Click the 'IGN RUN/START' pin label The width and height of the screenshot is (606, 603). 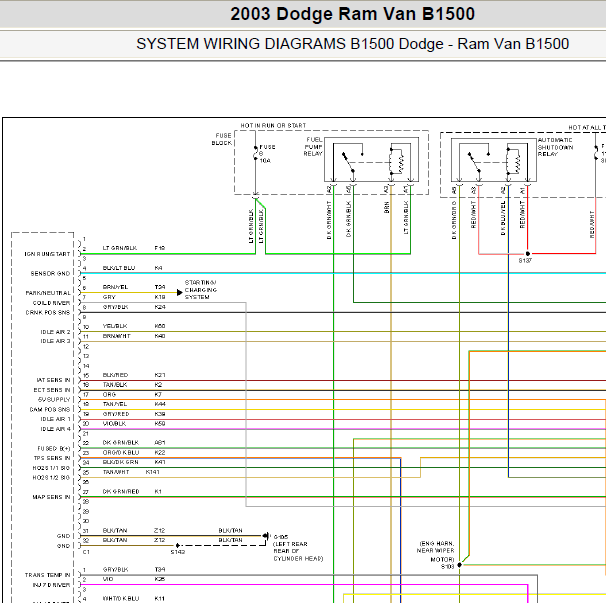tap(47, 254)
